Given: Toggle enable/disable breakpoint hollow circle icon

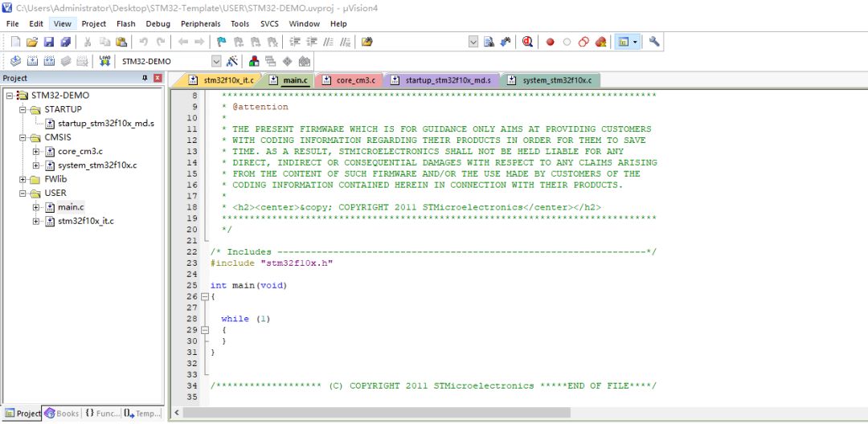Looking at the screenshot, I should click(x=567, y=42).
